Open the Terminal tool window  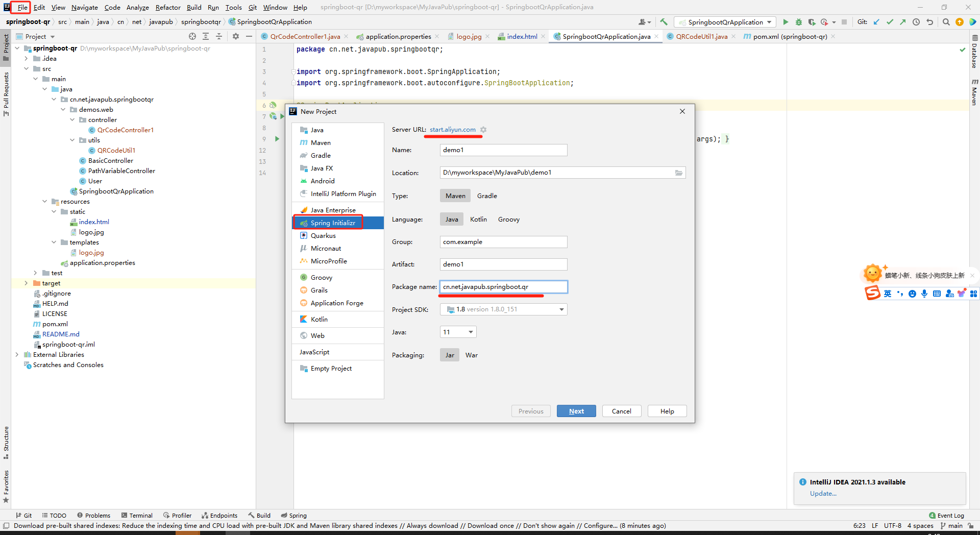coord(137,516)
